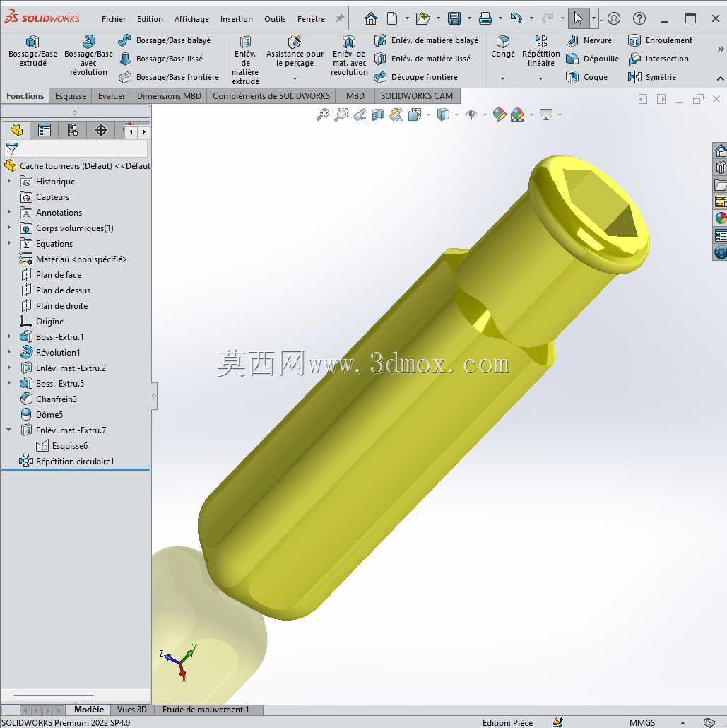This screenshot has height=728, width=727.
Task: Open the hide/show items eye dropdown
Action: coord(485,115)
